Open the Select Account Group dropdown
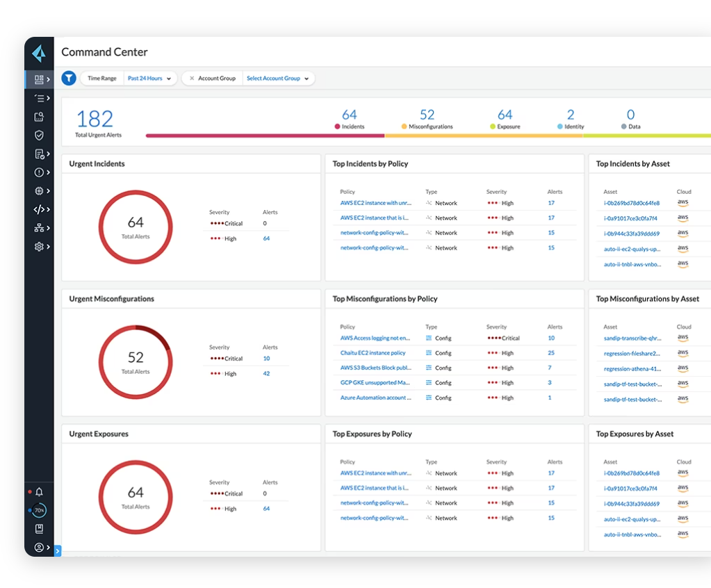The image size is (711, 588). coord(277,79)
